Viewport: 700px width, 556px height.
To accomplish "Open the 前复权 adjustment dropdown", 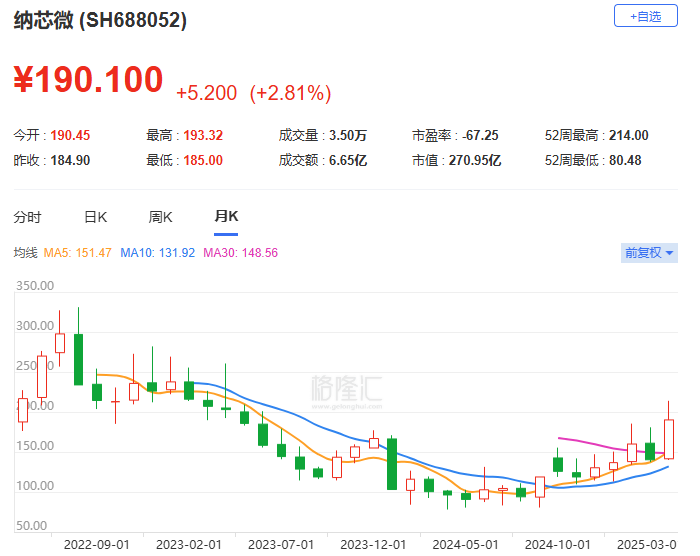I will pos(649,253).
